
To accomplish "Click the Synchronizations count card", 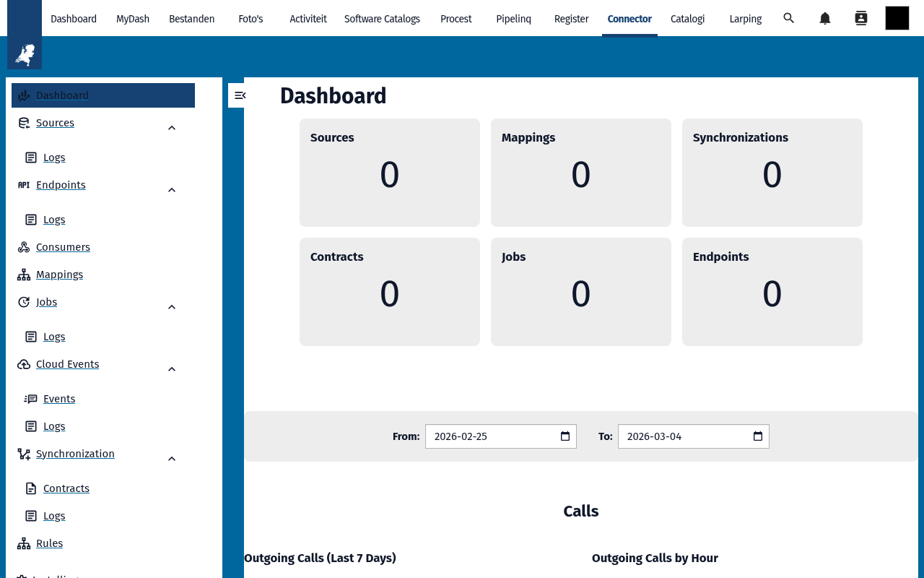I will 772,173.
